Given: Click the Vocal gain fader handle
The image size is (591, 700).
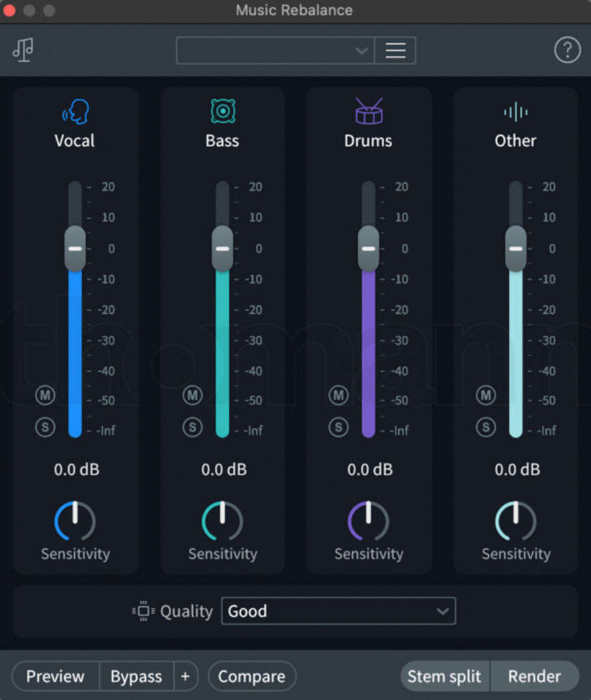Looking at the screenshot, I should click(x=74, y=250).
